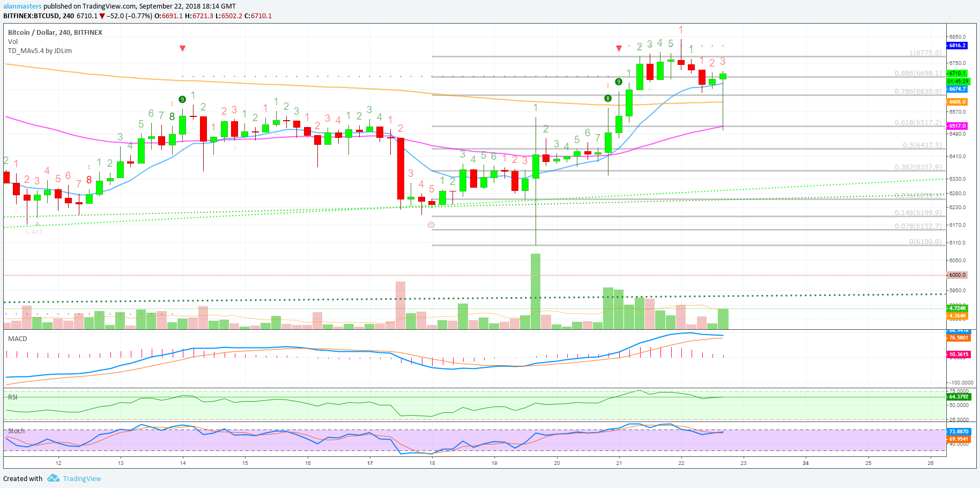Click the orange 6606.0 moving average tag
This screenshot has height=488, width=980.
pyautogui.click(x=957, y=102)
